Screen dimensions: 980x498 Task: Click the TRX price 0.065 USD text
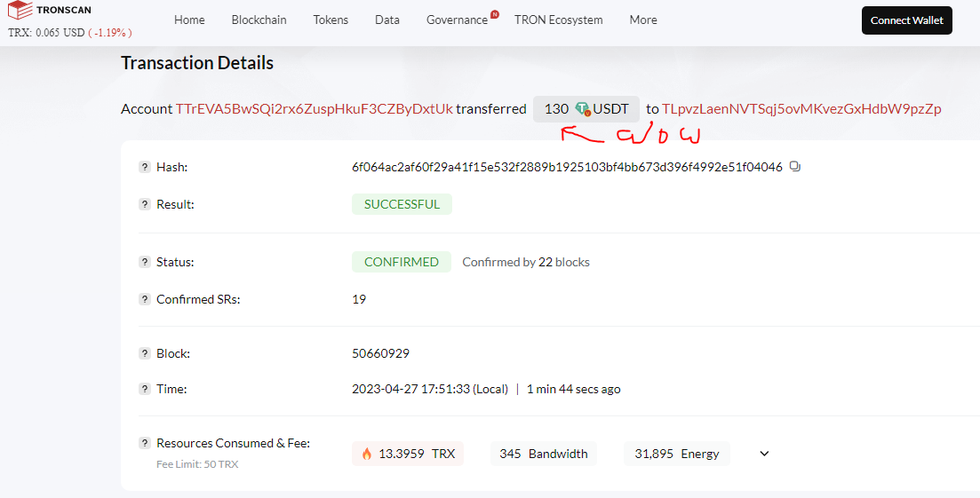46,33
